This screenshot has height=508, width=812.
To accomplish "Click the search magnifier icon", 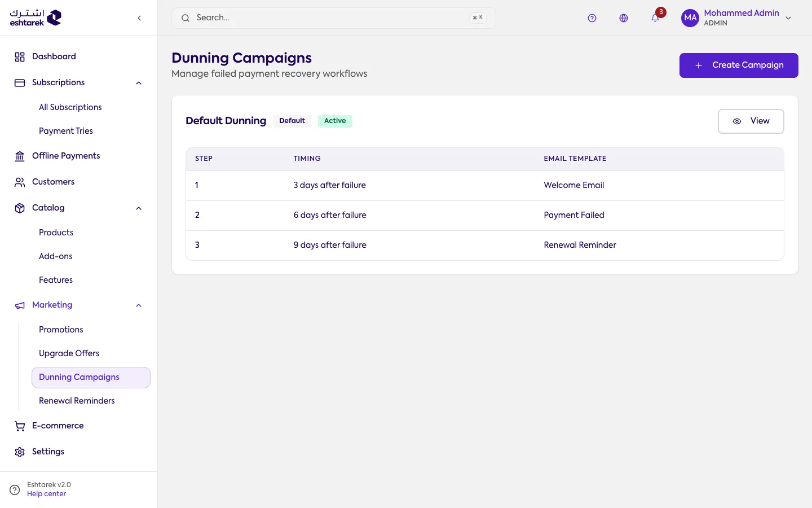I will pyautogui.click(x=186, y=18).
